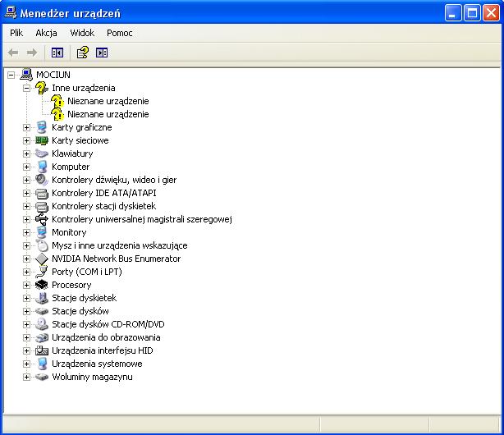Click the show/hide action pane toolbar icon

point(102,53)
